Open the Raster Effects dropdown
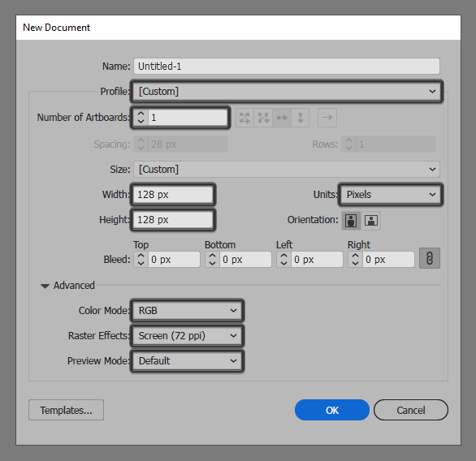 [x=188, y=336]
